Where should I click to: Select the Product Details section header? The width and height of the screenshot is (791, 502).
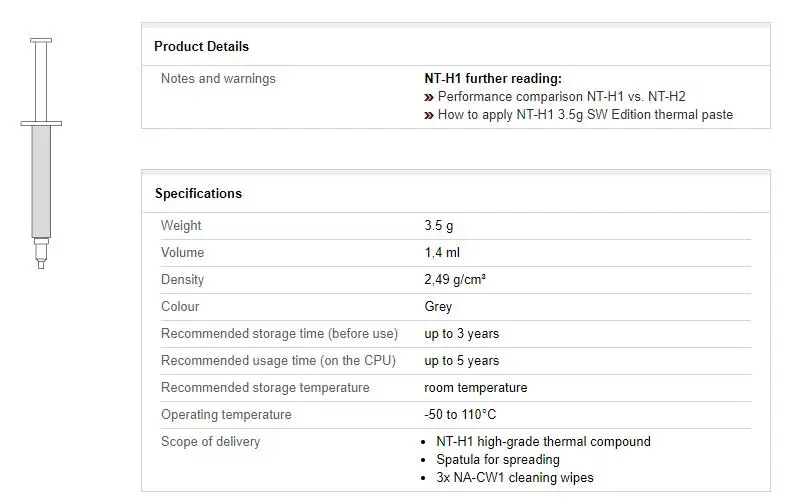(201, 46)
